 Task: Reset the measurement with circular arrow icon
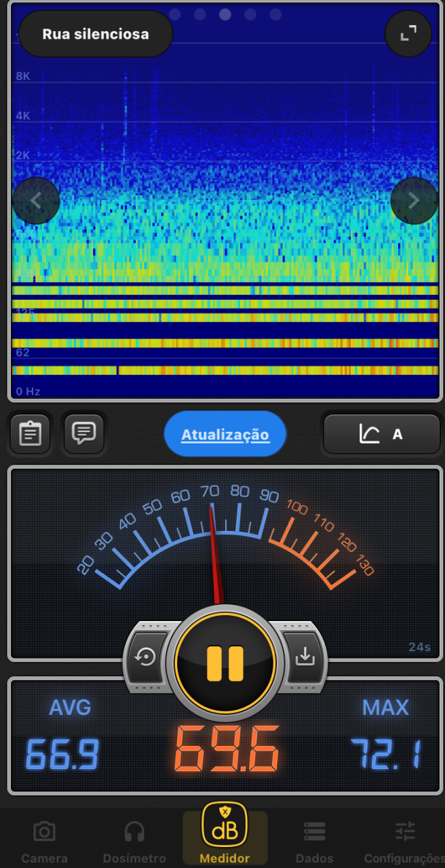point(146,657)
